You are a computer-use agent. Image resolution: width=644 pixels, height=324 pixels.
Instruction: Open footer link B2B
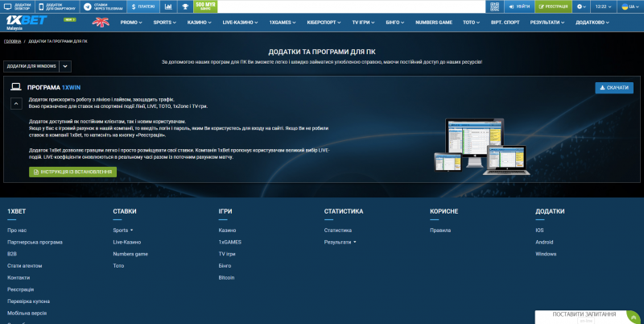click(12, 254)
